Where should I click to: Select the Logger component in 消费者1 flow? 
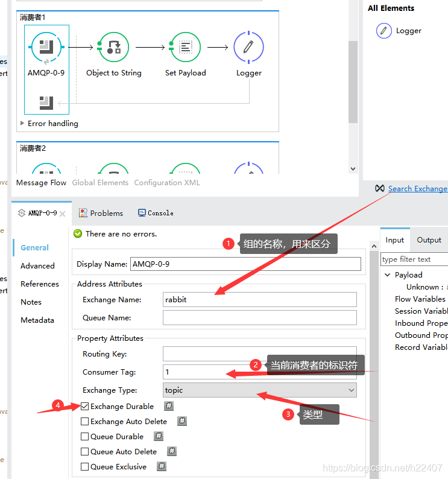click(248, 47)
